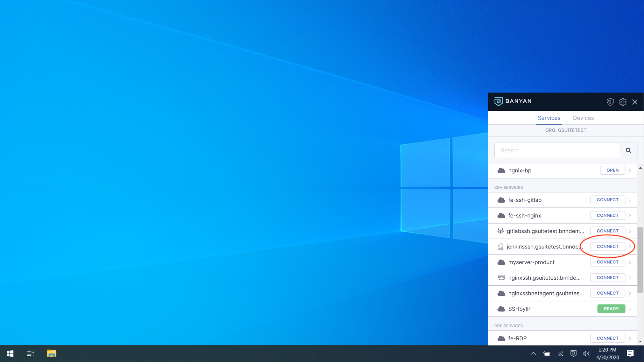
Task: Click the cloud icon beside nginxsshnetagent
Action: point(501,293)
